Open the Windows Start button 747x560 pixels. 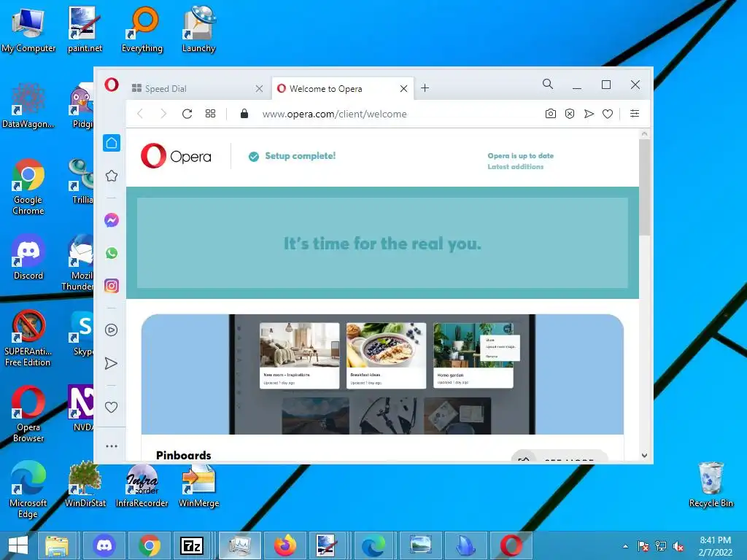(18, 545)
